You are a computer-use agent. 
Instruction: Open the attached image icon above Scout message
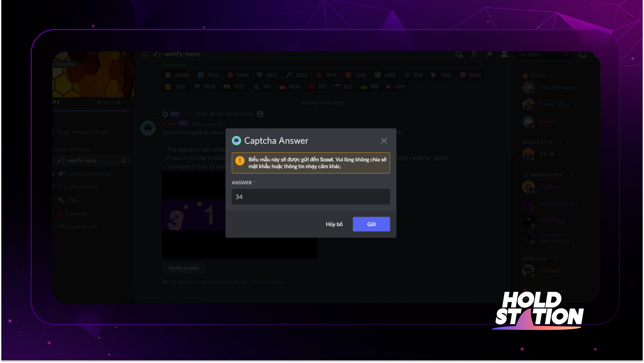coord(260,114)
